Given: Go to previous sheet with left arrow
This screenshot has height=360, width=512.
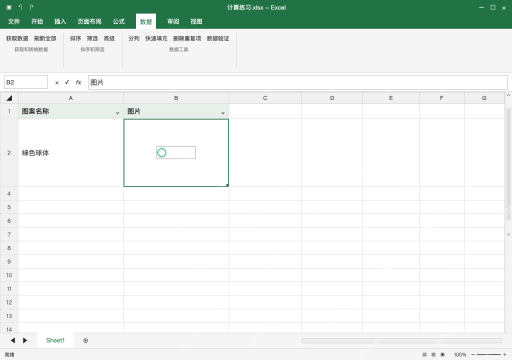Looking at the screenshot, I should (13, 340).
